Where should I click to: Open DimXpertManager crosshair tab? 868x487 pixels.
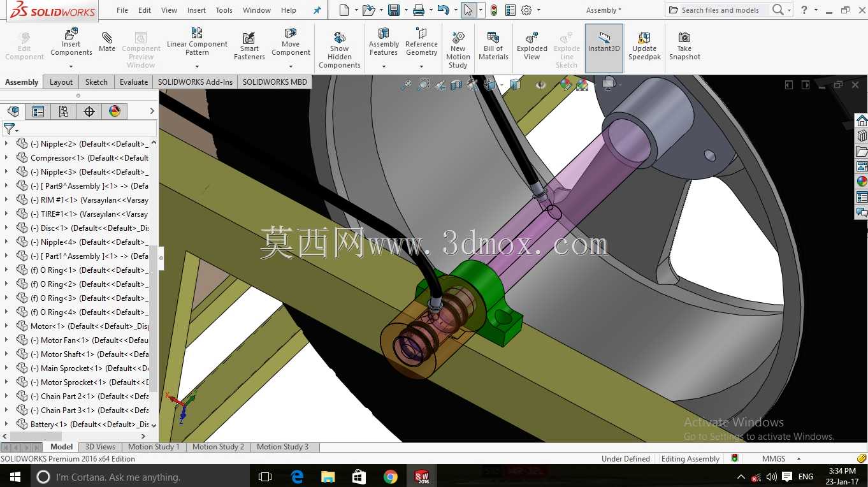point(89,112)
